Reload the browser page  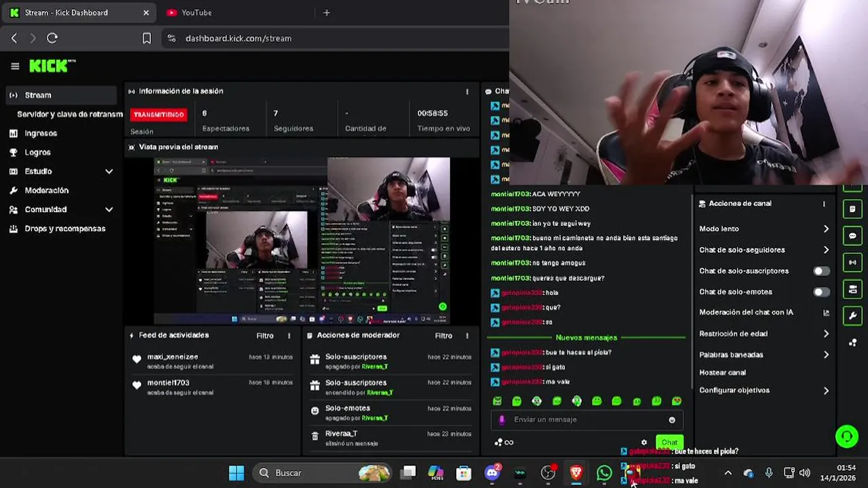pyautogui.click(x=52, y=39)
